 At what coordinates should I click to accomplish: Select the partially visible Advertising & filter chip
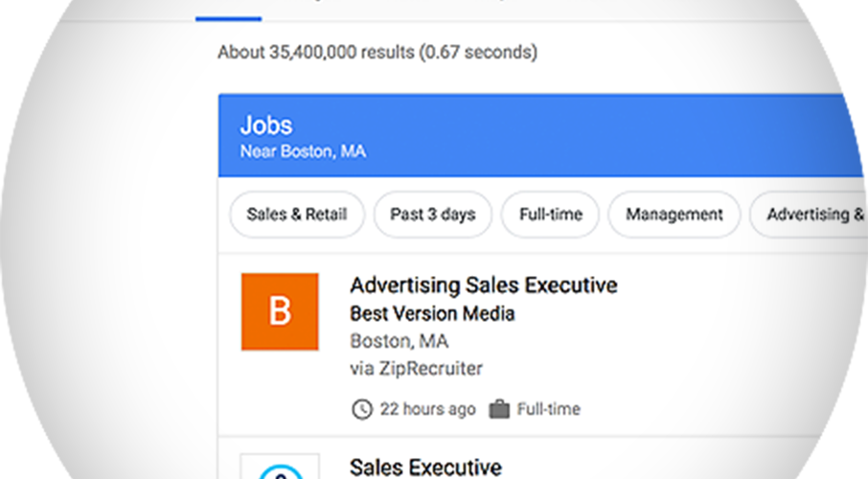[x=809, y=215]
